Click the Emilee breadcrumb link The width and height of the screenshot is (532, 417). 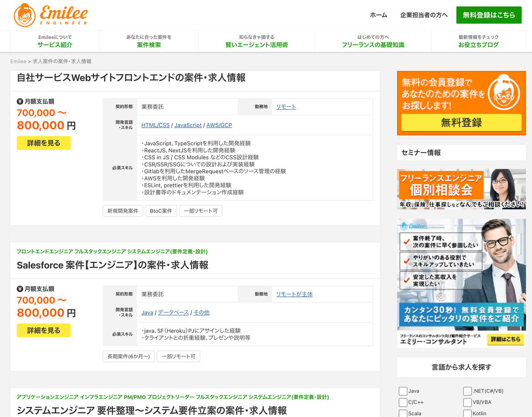(x=18, y=61)
